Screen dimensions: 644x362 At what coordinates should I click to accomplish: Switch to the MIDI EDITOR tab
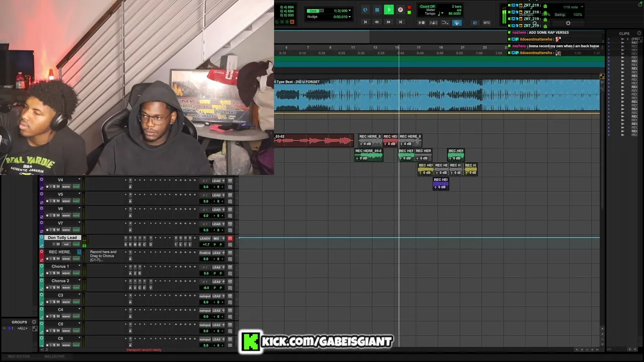click(x=19, y=356)
